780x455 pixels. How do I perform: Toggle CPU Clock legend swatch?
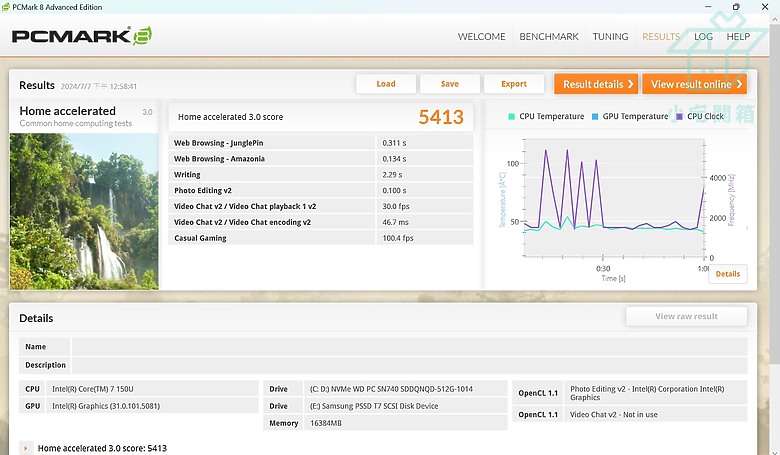[x=680, y=116]
